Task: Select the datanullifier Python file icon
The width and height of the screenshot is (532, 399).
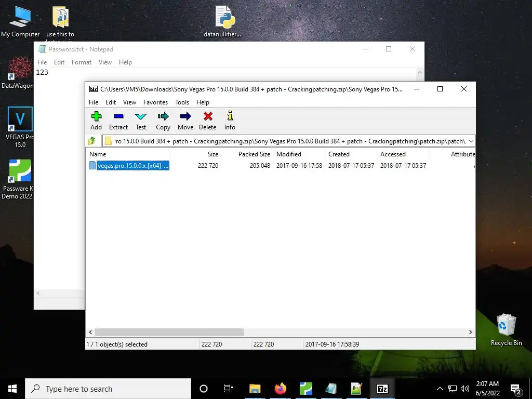Action: (x=222, y=21)
